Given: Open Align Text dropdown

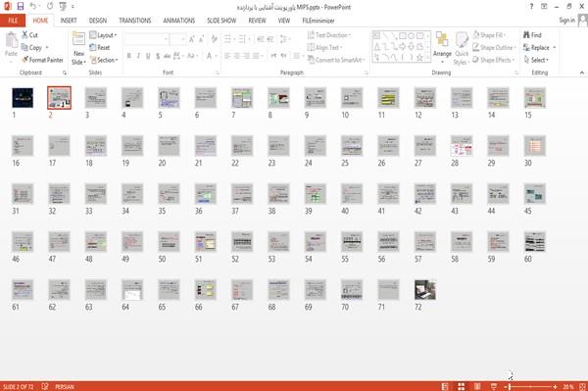Looking at the screenshot, I should (324, 48).
